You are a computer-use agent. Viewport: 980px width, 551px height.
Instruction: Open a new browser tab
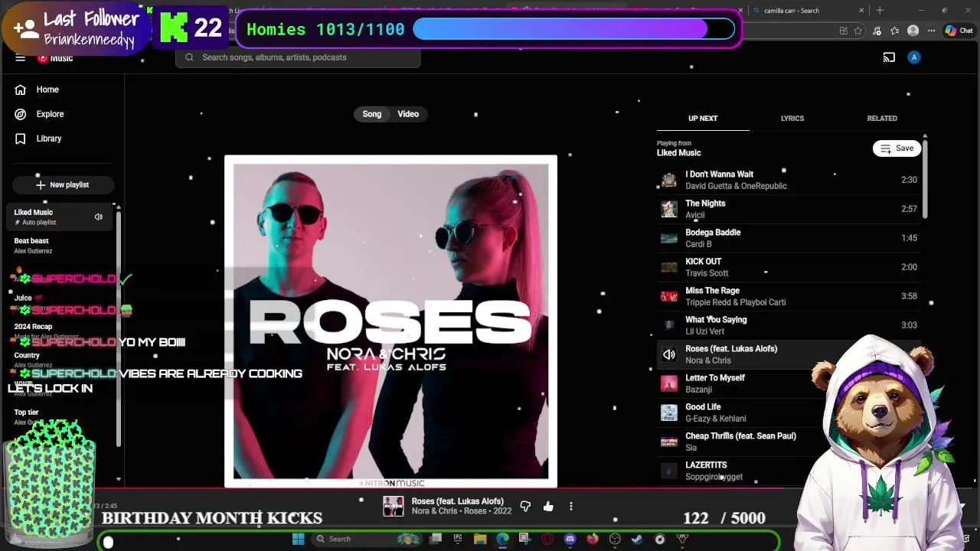point(880,11)
